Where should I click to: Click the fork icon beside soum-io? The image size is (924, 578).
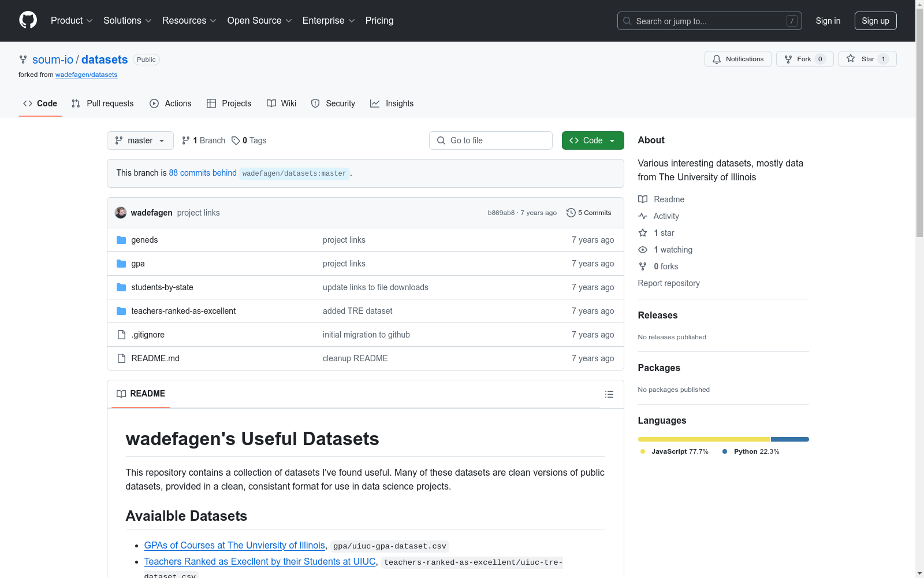point(23,60)
